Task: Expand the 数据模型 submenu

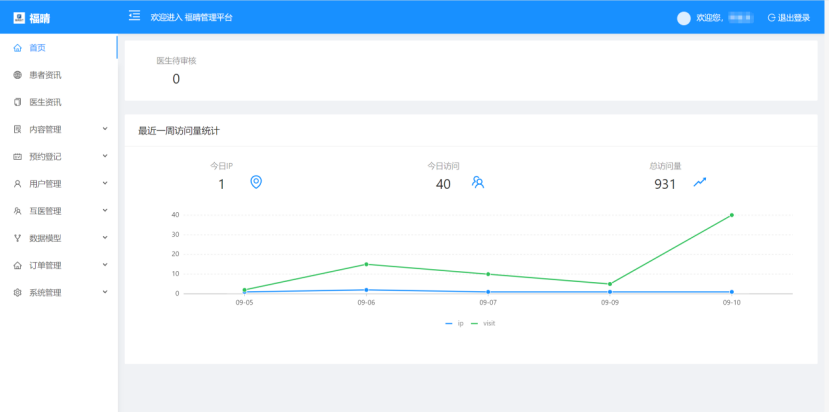Action: point(58,238)
